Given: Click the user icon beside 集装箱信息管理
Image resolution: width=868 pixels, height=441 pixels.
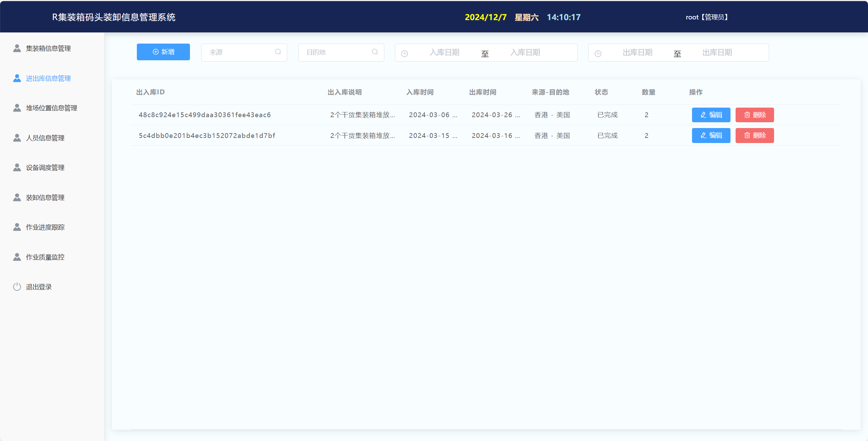Looking at the screenshot, I should tap(17, 48).
